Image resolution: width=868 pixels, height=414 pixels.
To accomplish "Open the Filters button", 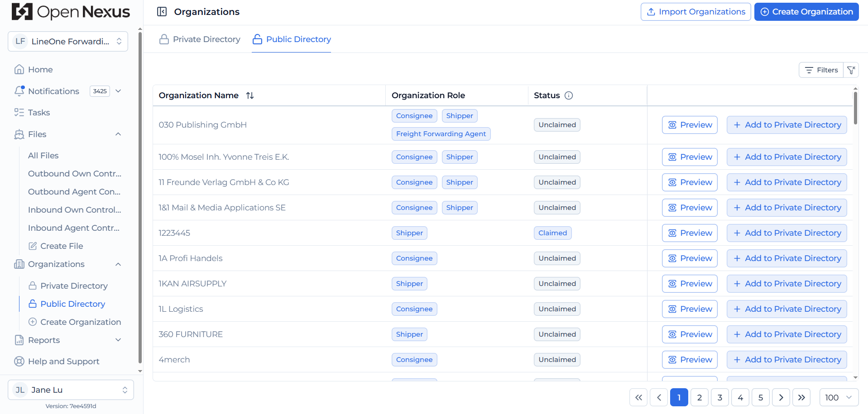I will coord(821,70).
